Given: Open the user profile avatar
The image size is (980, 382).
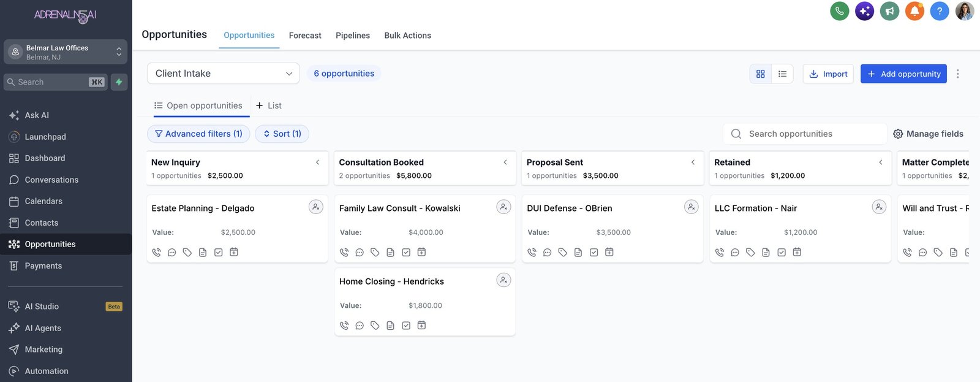Looking at the screenshot, I should pyautogui.click(x=965, y=10).
